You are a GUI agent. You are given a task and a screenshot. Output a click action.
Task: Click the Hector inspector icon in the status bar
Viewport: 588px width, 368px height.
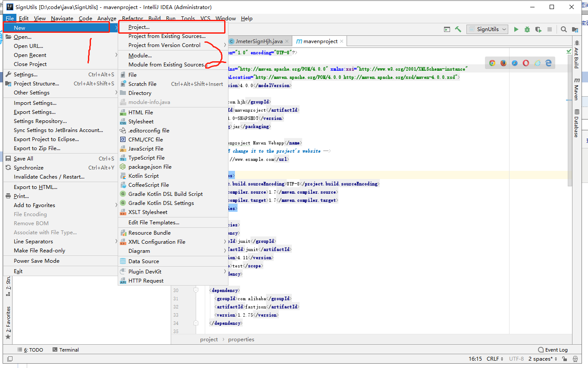pos(575,359)
